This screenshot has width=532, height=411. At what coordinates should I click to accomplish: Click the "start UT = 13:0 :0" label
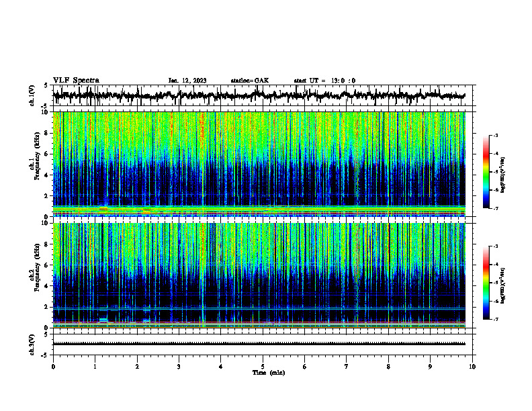coord(324,81)
